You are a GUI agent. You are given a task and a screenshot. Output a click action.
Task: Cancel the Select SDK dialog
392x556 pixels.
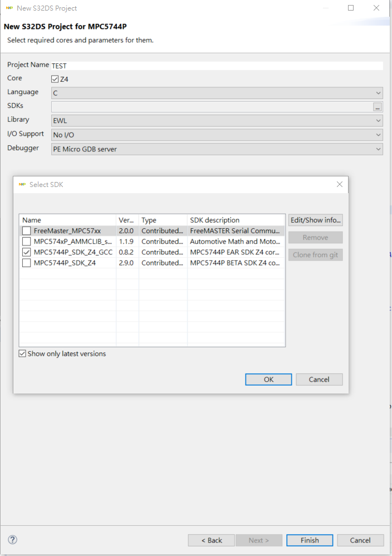point(319,380)
